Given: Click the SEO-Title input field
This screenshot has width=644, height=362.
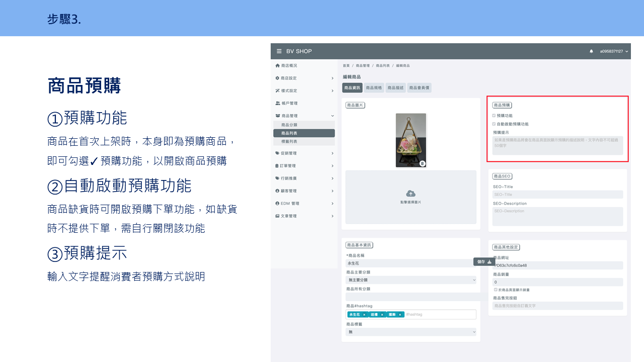Looking at the screenshot, I should 557,195.
